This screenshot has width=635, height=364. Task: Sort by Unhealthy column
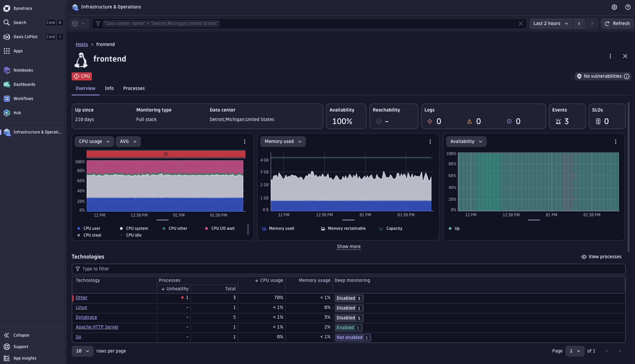click(x=174, y=289)
